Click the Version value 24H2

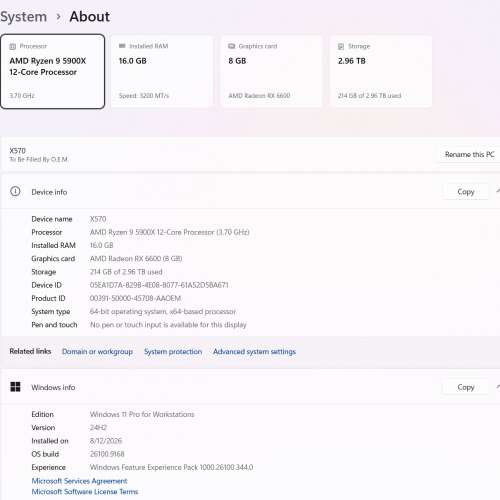pos(98,428)
